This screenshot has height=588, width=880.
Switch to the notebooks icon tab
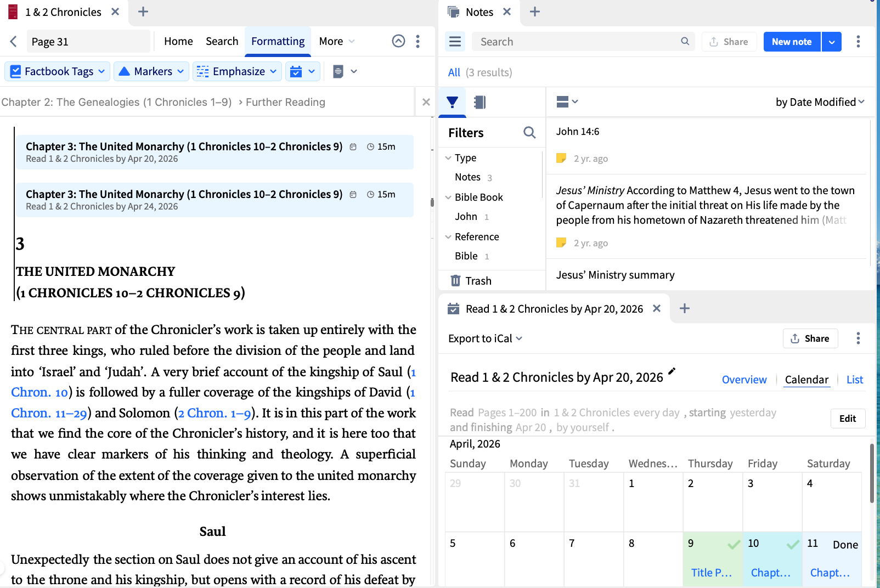click(480, 102)
